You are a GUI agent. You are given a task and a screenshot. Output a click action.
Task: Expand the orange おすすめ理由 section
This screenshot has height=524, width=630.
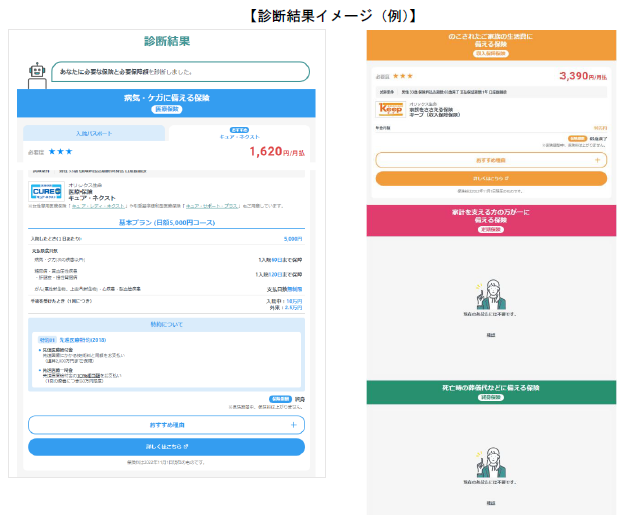[491, 160]
